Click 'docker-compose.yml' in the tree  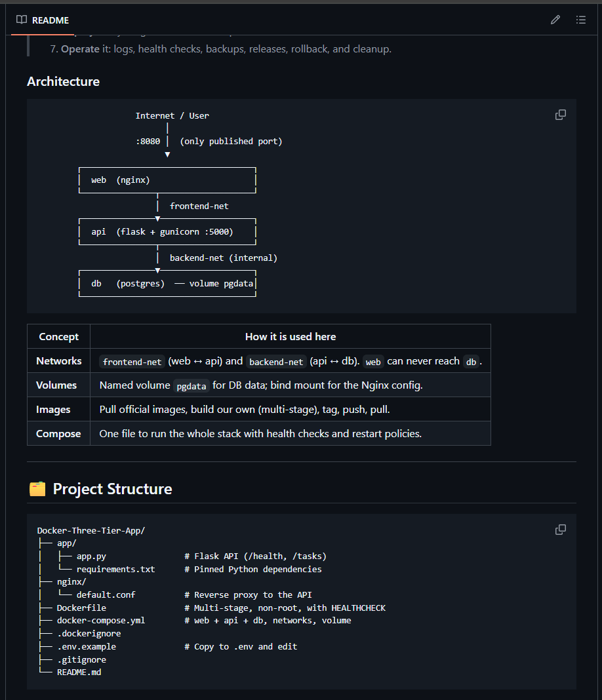pos(101,621)
